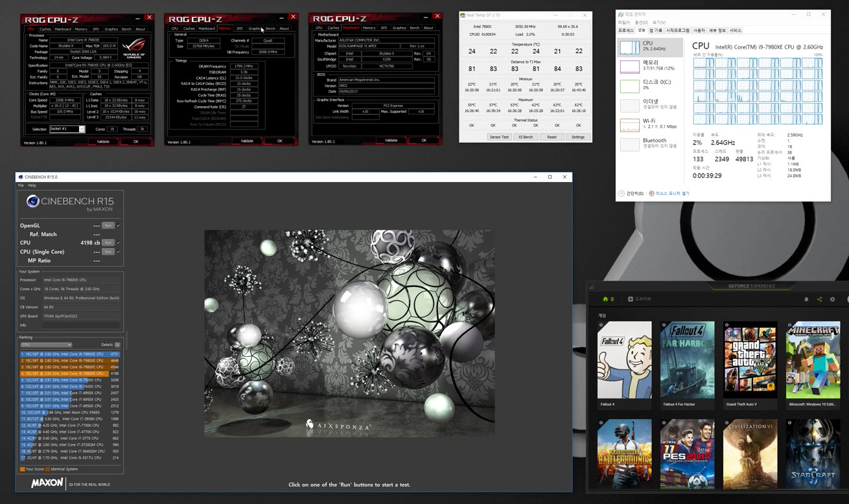849x504 pixels.
Task: Open SPD tab in CPU-Z Memory window
Action: pos(240,29)
